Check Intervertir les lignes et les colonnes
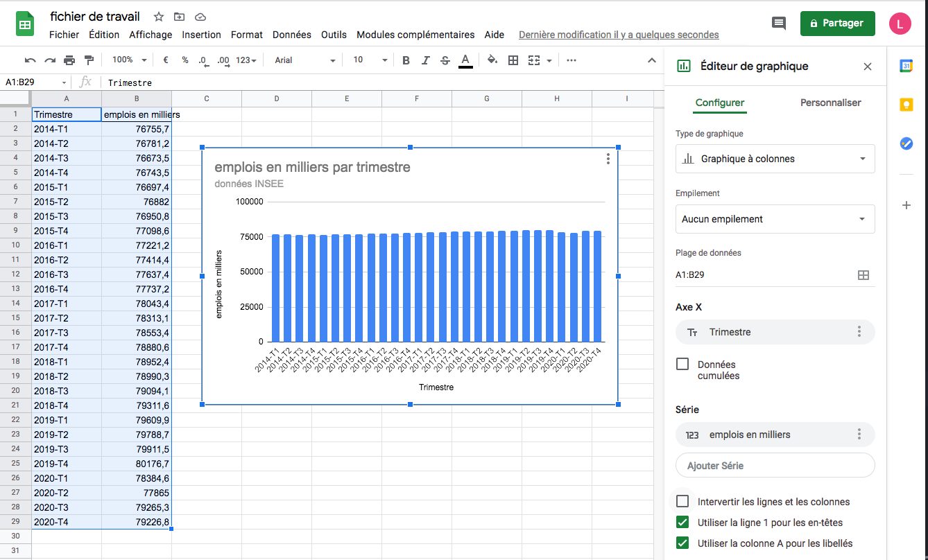Image resolution: width=928 pixels, height=560 pixels. 682,501
